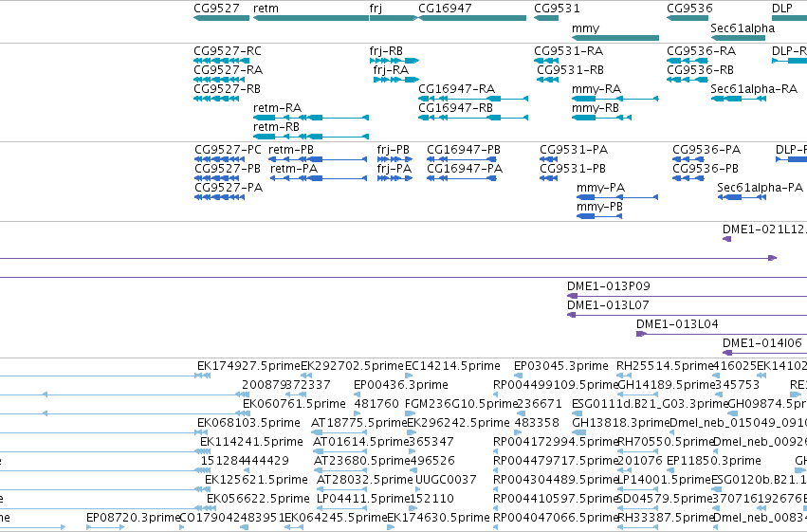
Task: Select protein CG9536-PA
Action: coord(690,159)
